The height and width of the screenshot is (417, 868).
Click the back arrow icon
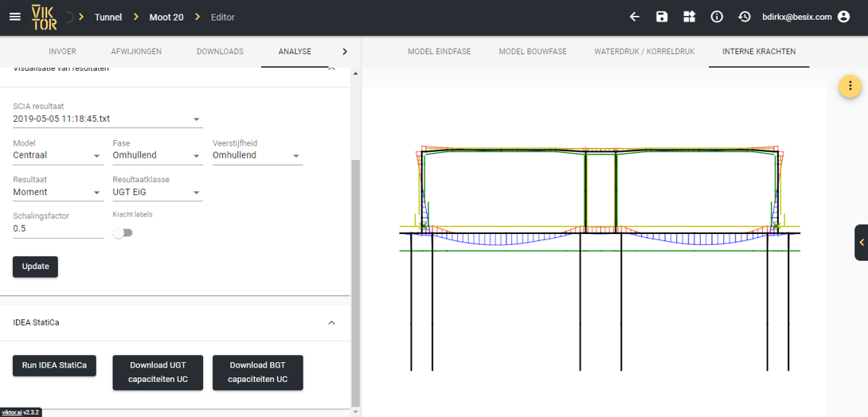click(x=635, y=17)
